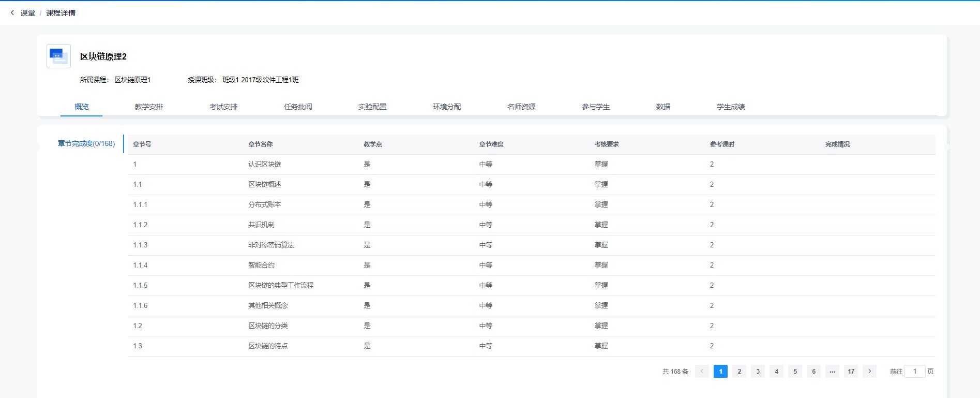Expand the pagination ellipsis for more pages

832,371
